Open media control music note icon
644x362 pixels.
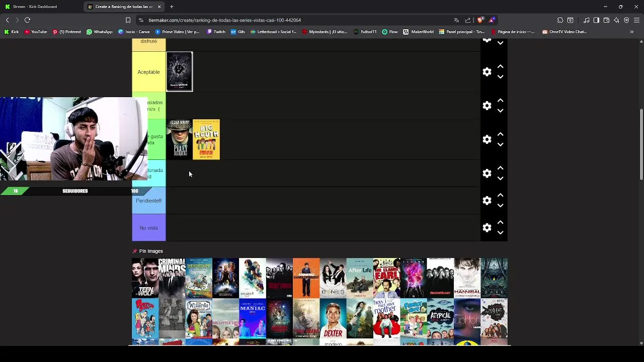(587, 20)
